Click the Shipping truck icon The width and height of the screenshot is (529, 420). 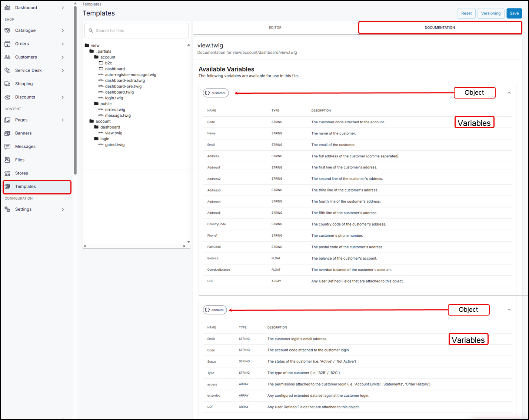7,84
